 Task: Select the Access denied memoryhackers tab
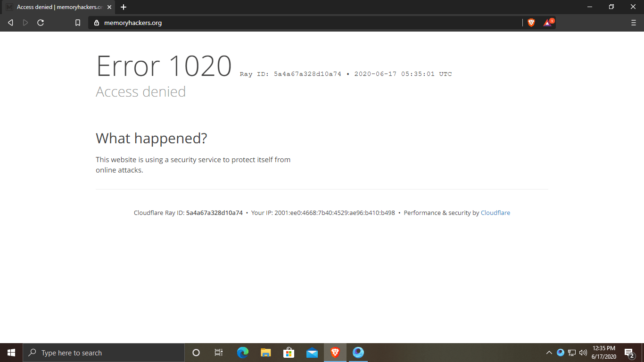(58, 7)
